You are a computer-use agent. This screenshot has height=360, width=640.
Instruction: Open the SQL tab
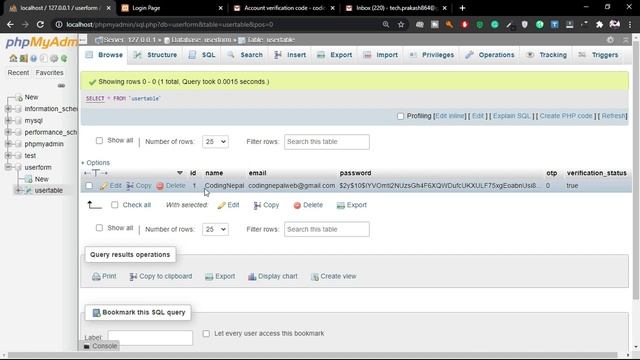tap(202, 55)
